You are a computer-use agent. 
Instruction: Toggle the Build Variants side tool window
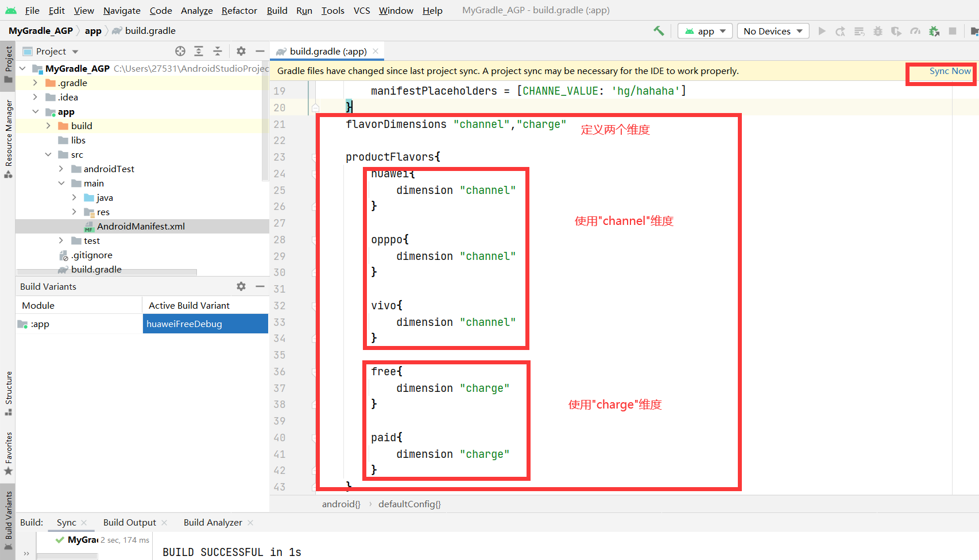[8, 521]
